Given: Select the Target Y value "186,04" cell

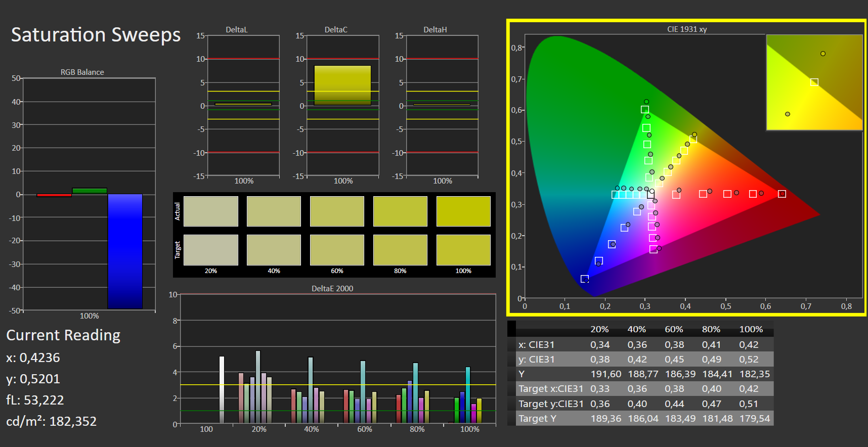Looking at the screenshot, I should (x=643, y=419).
